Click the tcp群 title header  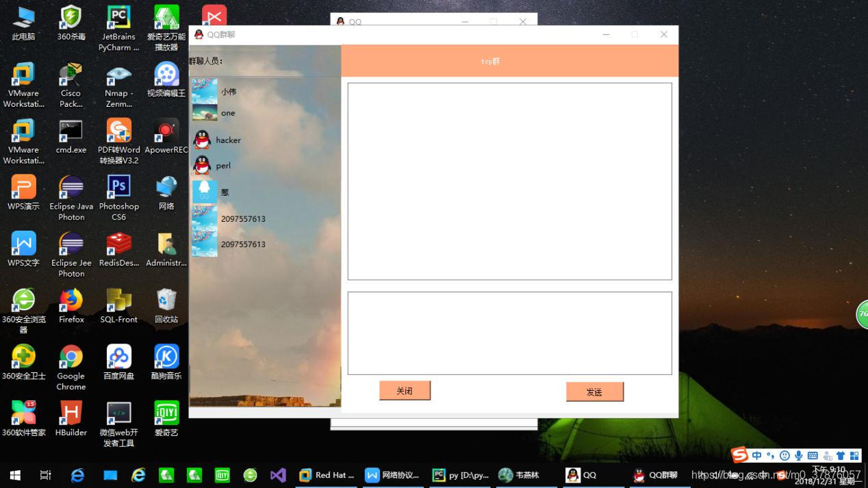point(509,61)
